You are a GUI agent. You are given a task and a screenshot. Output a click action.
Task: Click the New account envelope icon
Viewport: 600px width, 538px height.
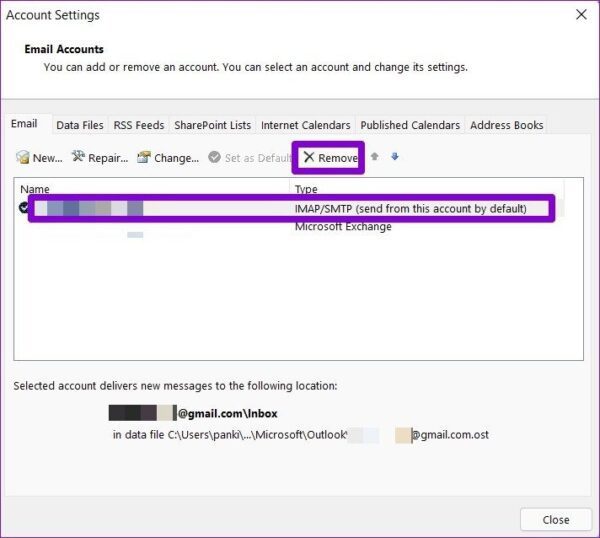click(23, 157)
